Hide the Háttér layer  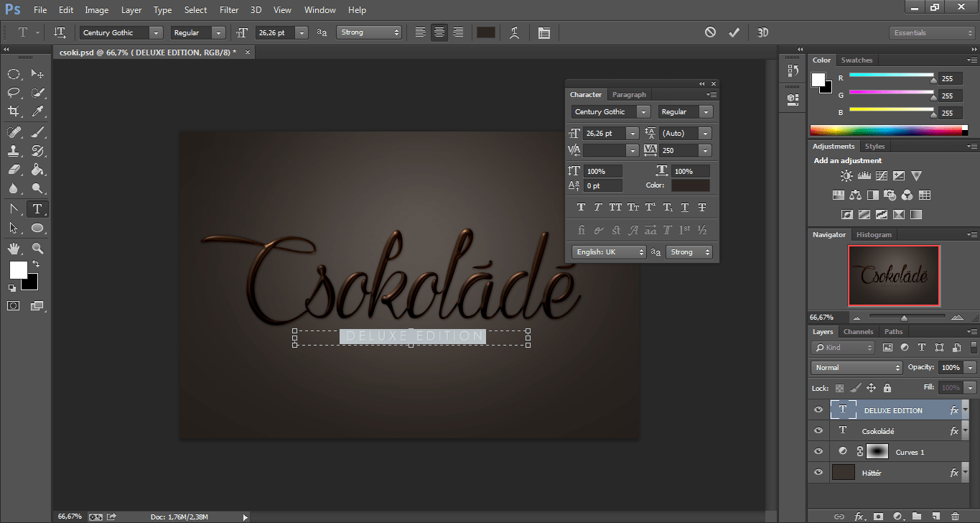click(x=818, y=473)
